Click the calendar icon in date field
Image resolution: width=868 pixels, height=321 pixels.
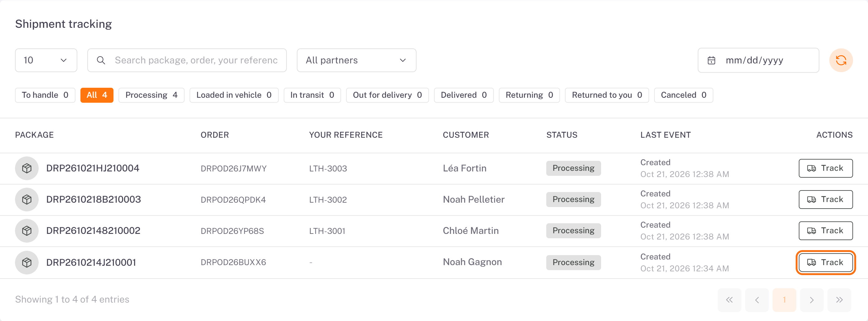[x=711, y=60]
